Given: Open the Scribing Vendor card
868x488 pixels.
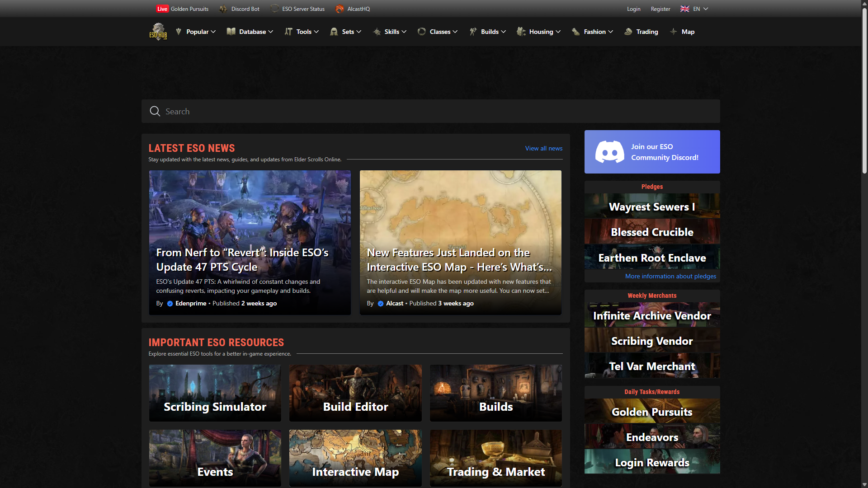Looking at the screenshot, I should 652,340.
